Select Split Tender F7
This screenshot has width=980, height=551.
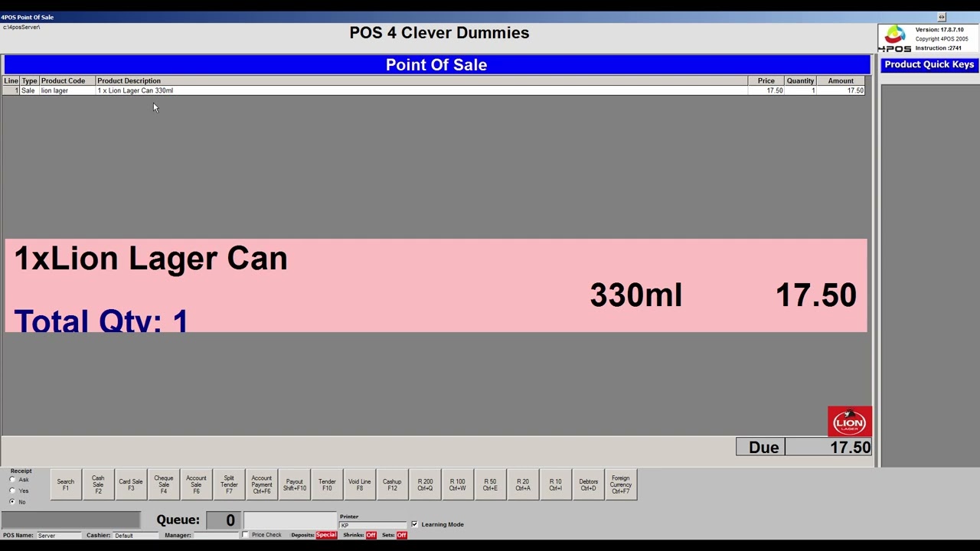click(x=229, y=485)
